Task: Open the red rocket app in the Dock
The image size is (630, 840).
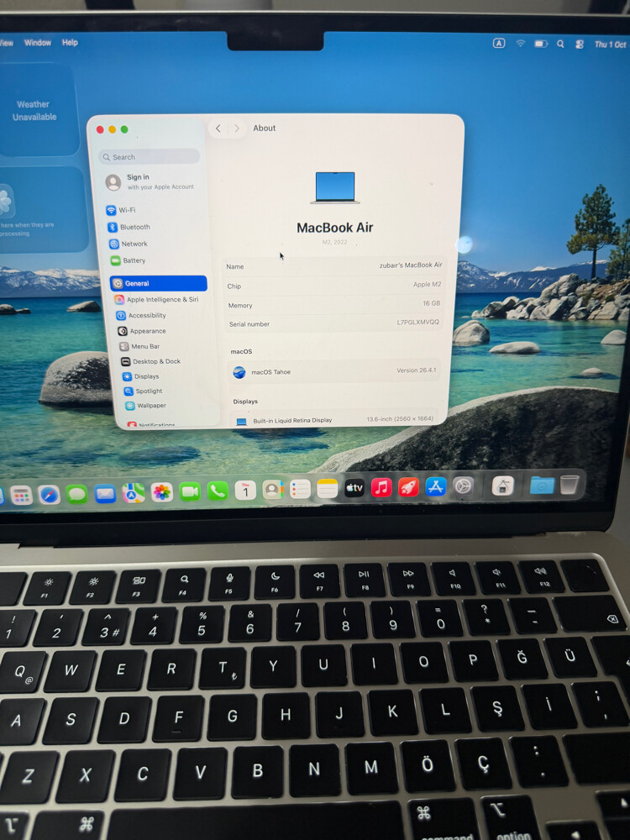Action: tap(408, 487)
